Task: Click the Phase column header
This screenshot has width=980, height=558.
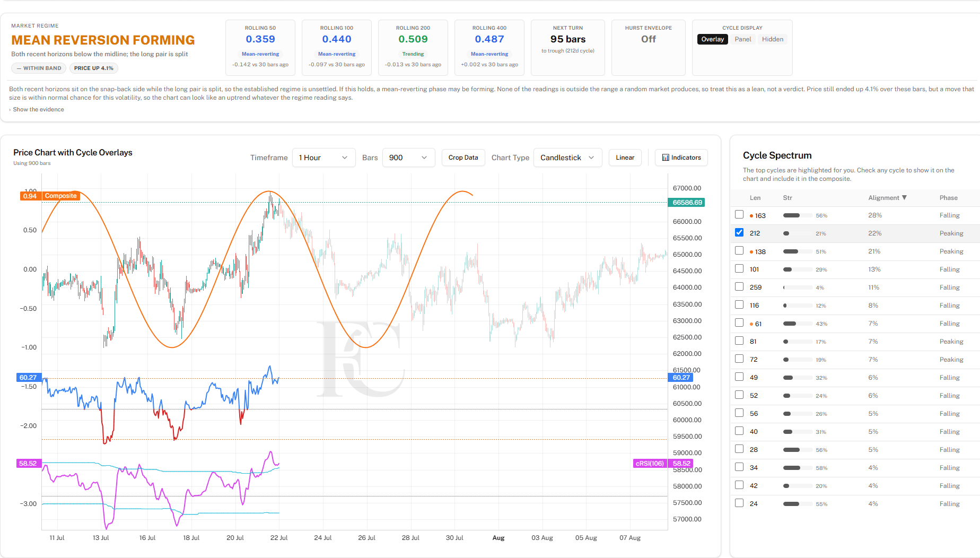Action: pyautogui.click(x=948, y=198)
